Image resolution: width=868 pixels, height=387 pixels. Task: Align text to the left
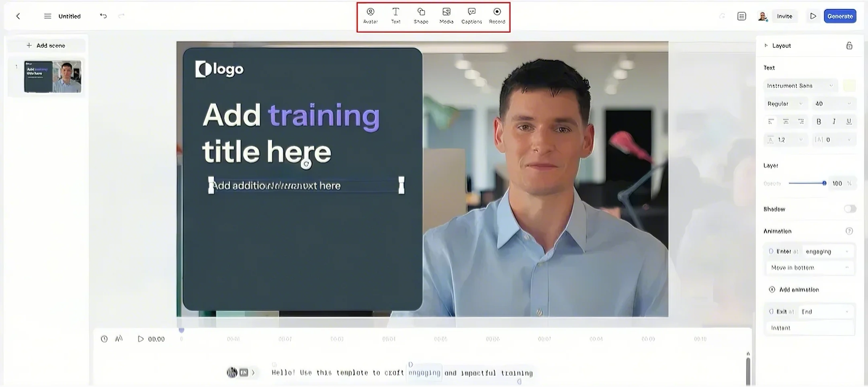771,121
